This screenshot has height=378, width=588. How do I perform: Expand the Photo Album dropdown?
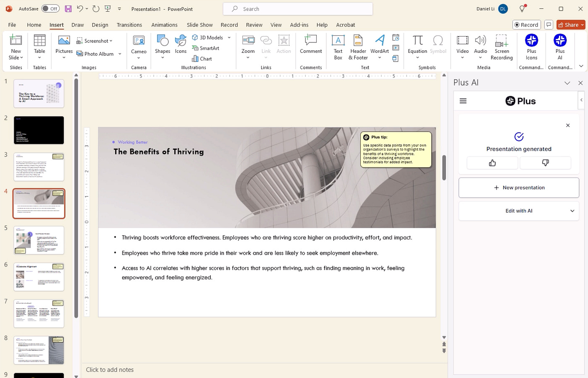pyautogui.click(x=119, y=54)
